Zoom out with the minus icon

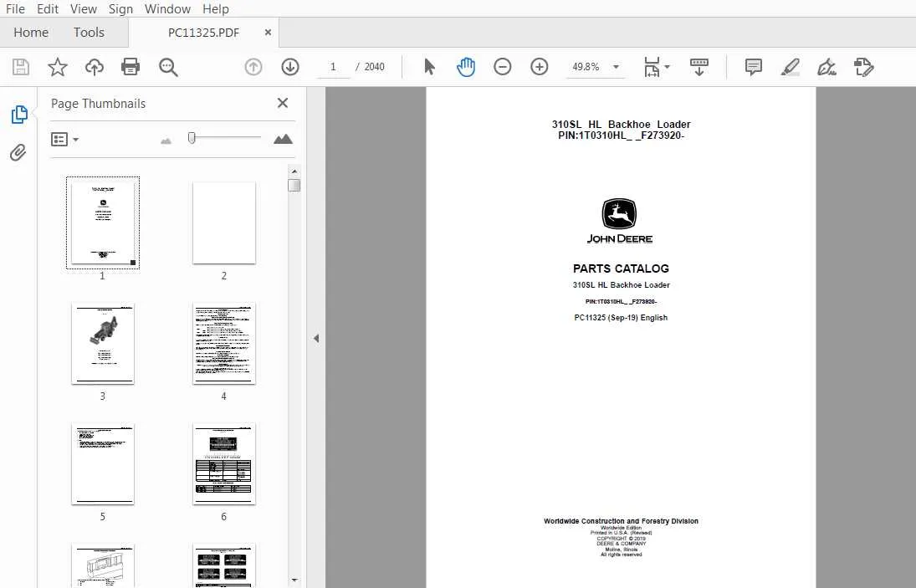[x=503, y=67]
